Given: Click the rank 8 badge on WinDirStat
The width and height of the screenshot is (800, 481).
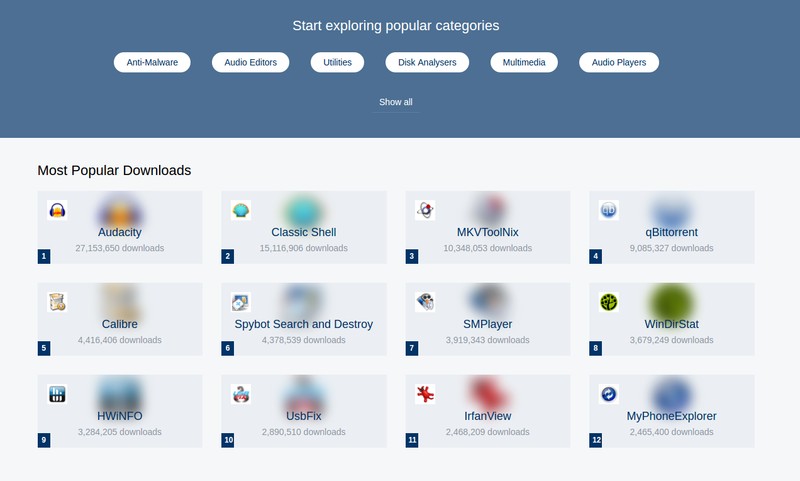Looking at the screenshot, I should pyautogui.click(x=595, y=348).
